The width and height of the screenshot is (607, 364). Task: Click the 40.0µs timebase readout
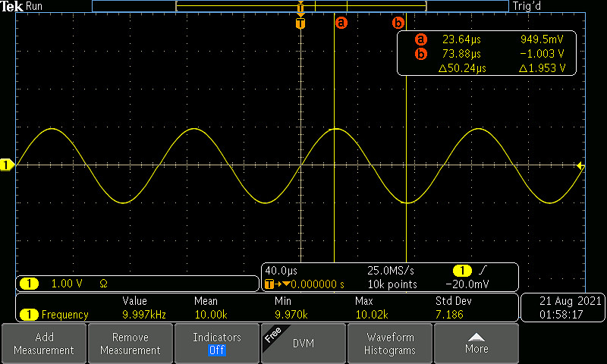[x=281, y=271]
